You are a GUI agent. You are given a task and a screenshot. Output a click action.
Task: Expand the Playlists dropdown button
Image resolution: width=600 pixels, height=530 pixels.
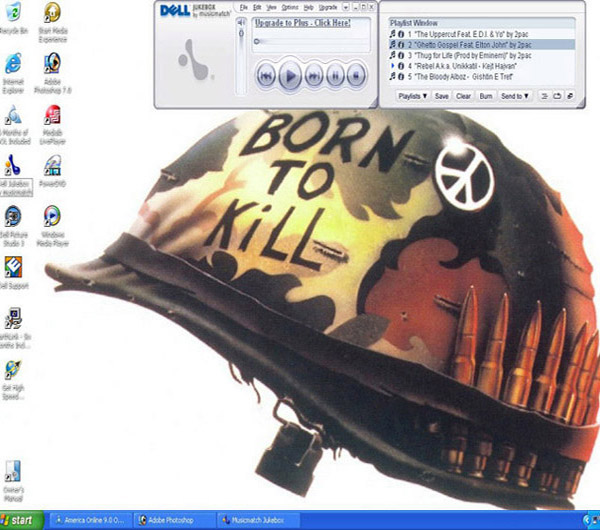click(412, 96)
